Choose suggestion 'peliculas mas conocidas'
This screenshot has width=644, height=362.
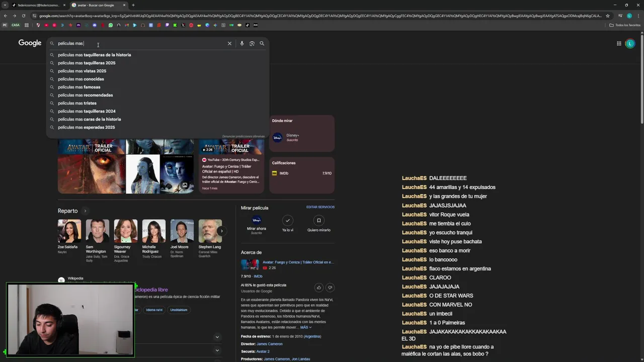coord(157,79)
